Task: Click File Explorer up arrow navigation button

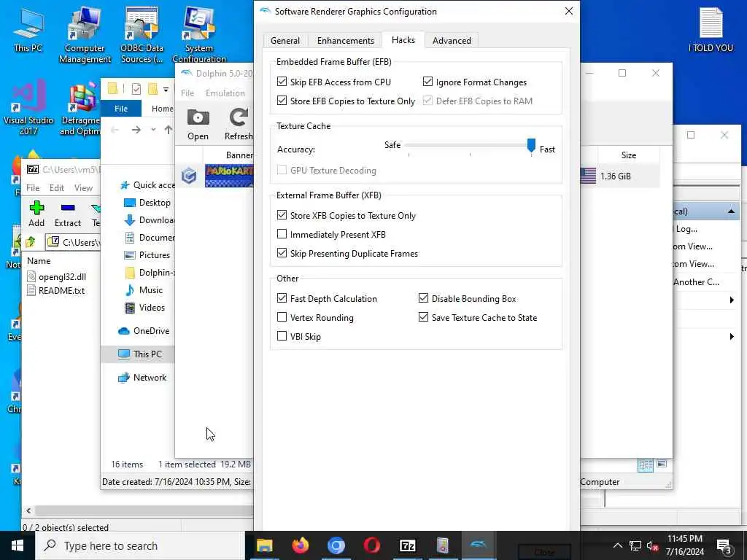Action: (169, 130)
